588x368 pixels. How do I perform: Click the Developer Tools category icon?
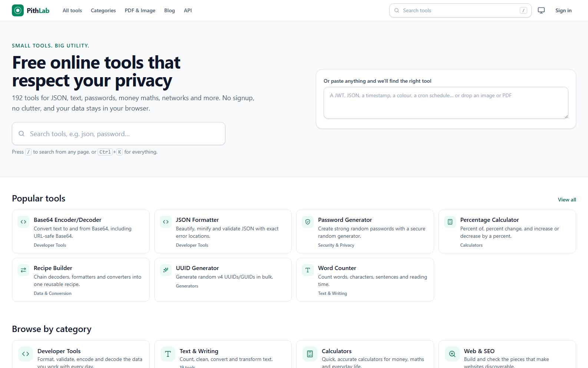[26, 354]
